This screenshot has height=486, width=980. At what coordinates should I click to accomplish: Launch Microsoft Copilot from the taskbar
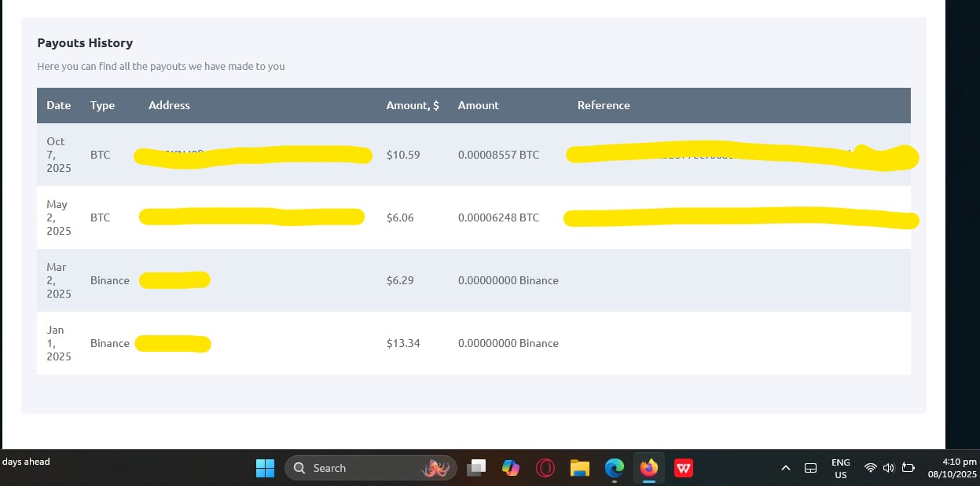pyautogui.click(x=511, y=468)
